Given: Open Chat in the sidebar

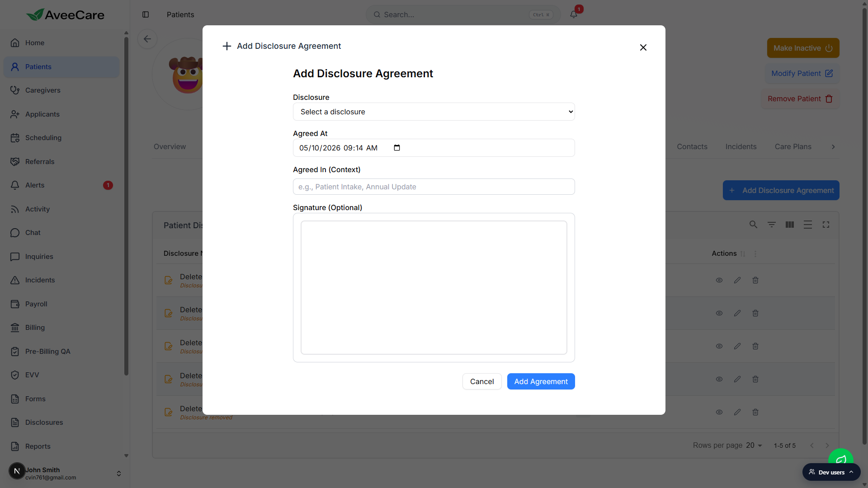Looking at the screenshot, I should click(61, 233).
